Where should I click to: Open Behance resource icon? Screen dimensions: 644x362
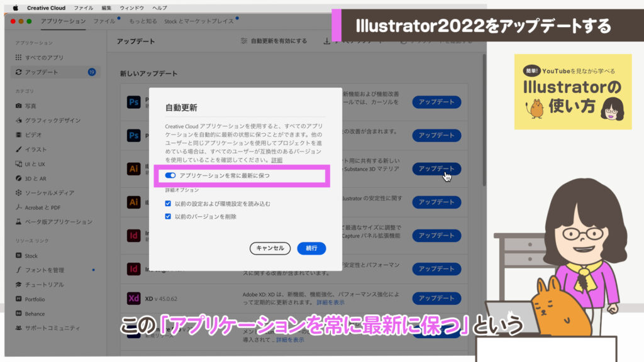18,313
